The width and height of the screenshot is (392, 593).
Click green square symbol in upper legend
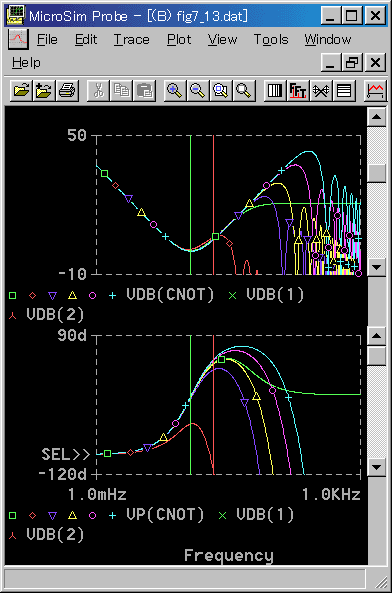pyautogui.click(x=12, y=295)
